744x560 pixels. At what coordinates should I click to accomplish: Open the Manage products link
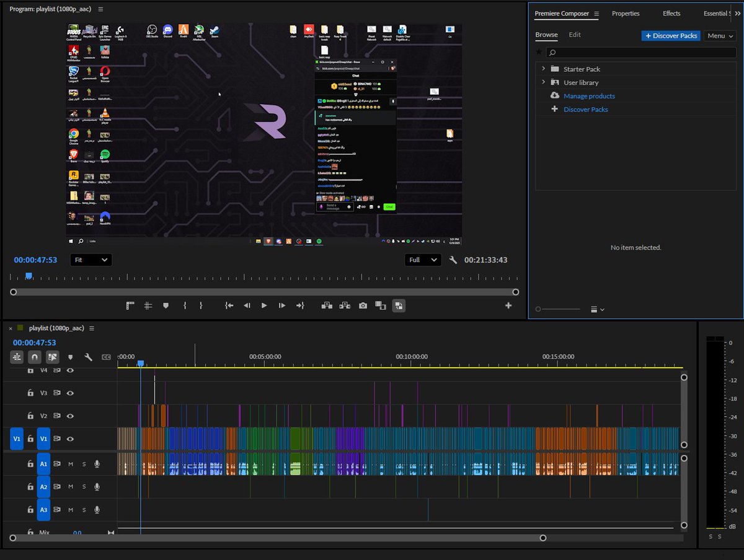(589, 96)
